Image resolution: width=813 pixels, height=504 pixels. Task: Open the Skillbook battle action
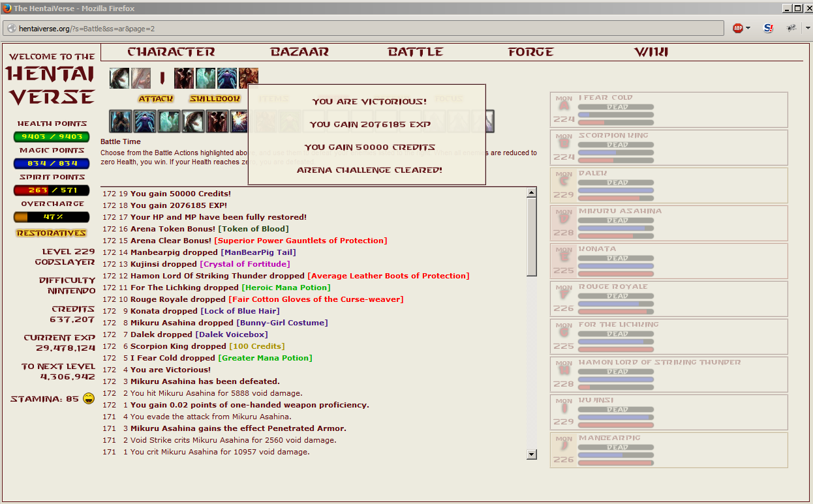(x=215, y=99)
